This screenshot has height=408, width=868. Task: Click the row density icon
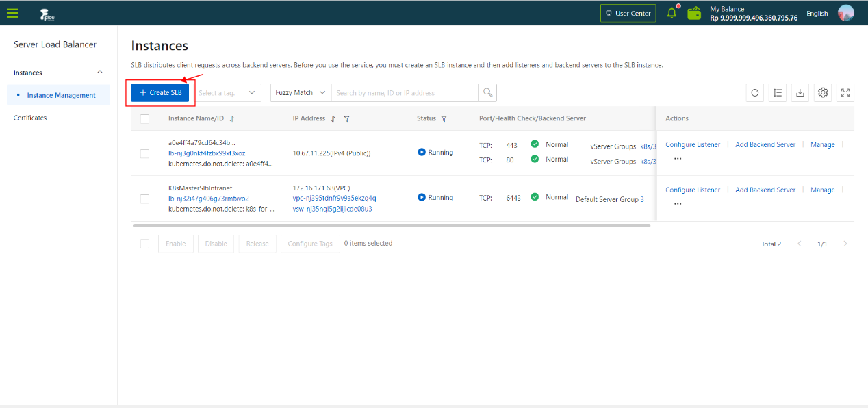coord(778,92)
